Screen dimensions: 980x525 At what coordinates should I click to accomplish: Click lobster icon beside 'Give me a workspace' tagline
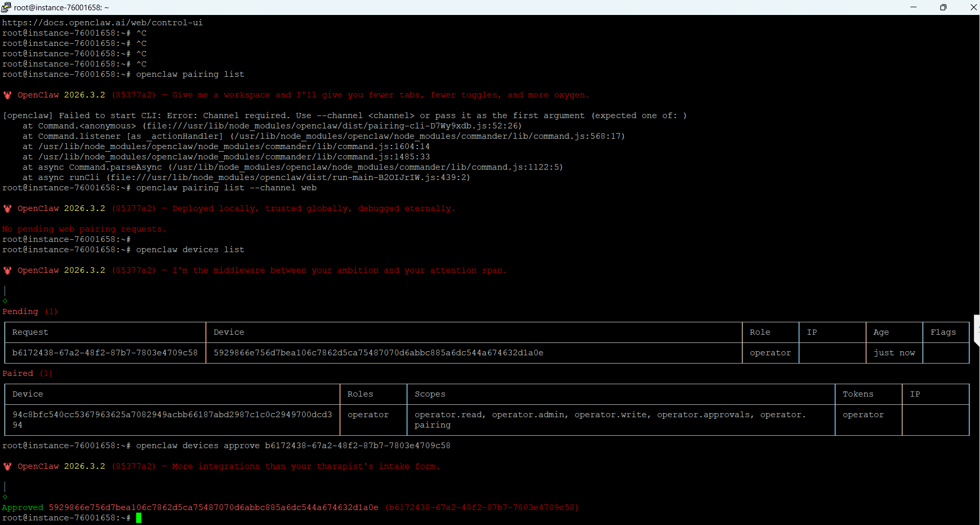coord(8,95)
